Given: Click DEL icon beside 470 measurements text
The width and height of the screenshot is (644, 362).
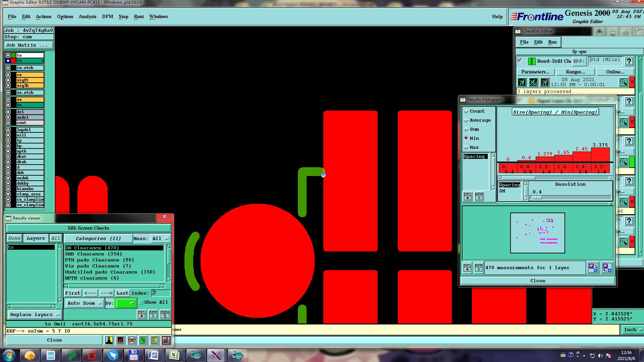Looking at the screenshot, I should tap(467, 267).
